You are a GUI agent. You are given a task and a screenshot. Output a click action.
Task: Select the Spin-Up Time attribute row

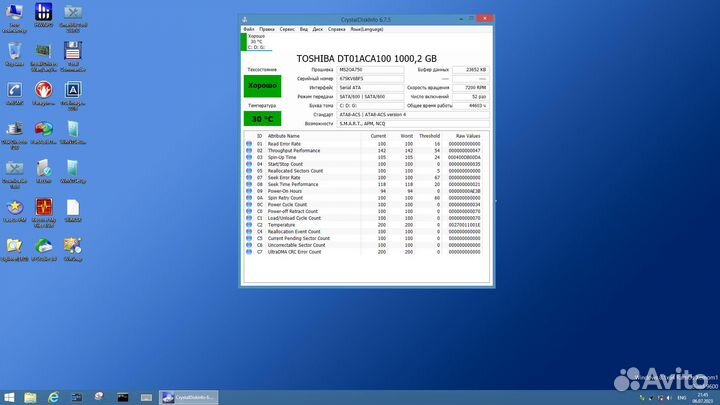coord(364,158)
